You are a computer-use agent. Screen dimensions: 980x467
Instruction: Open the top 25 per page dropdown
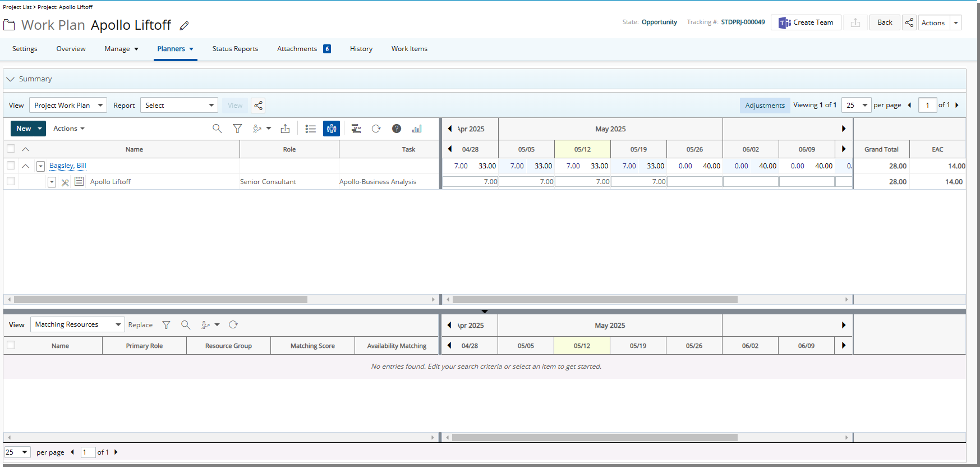(x=857, y=105)
